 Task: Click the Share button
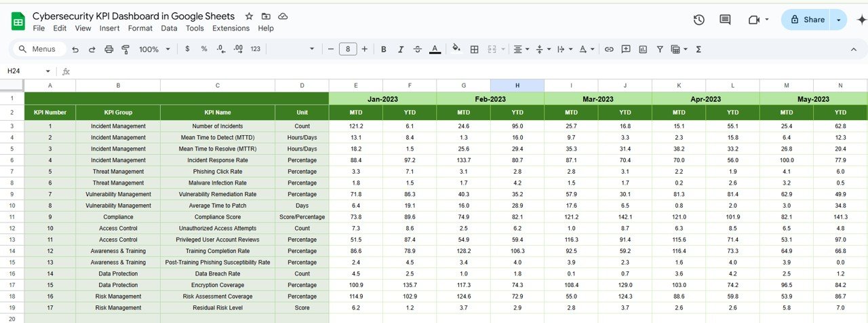(x=807, y=20)
